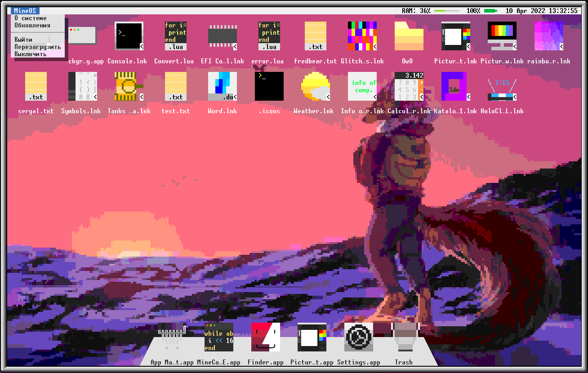Open the OwO folder
Screen dimensions: 588x373
click(409, 36)
